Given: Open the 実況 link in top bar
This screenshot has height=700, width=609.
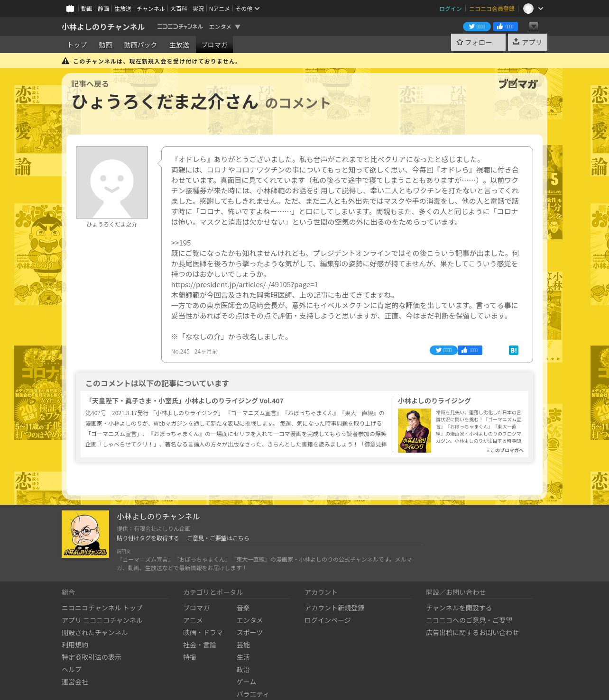Looking at the screenshot, I should coord(198,9).
